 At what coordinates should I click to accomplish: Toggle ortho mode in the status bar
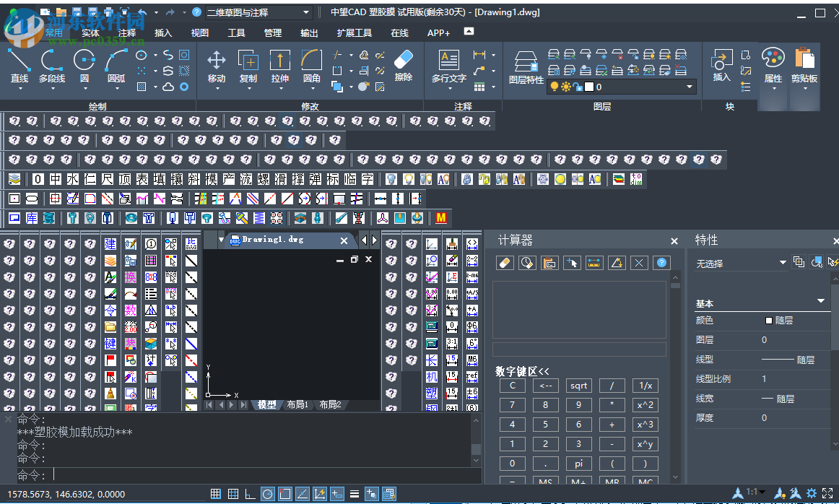251,494
